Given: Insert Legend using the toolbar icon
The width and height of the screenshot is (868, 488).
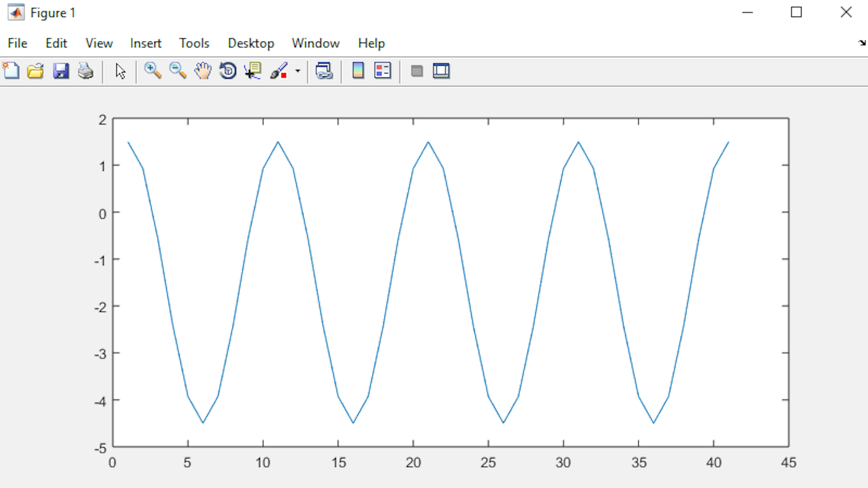Looking at the screenshot, I should 382,71.
